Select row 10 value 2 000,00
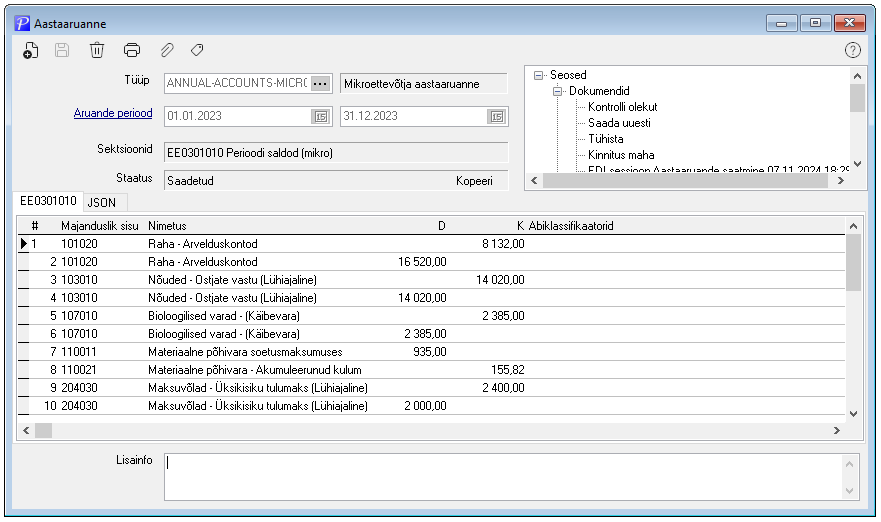The width and height of the screenshot is (881, 522). (x=425, y=406)
